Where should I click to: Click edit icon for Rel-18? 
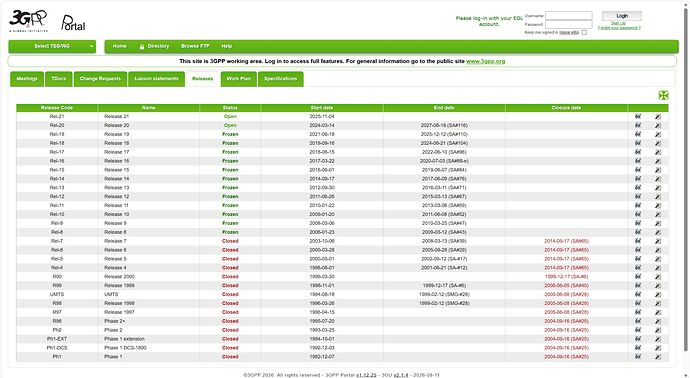click(657, 143)
